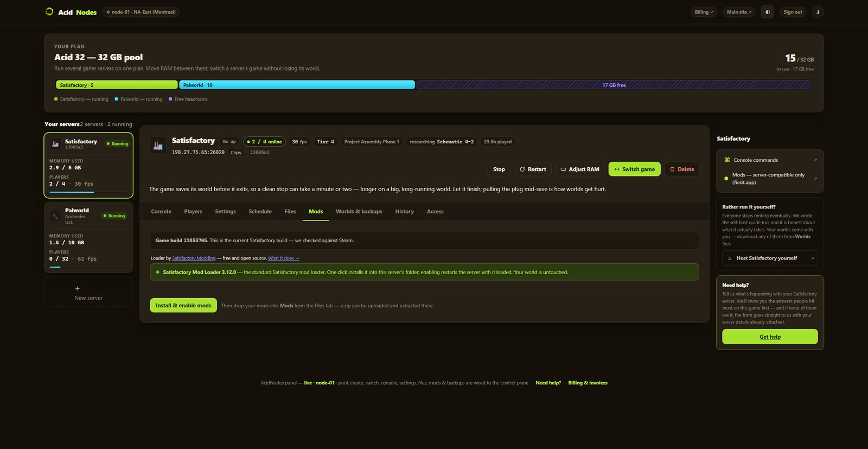Open the Billing link in header

[x=704, y=12]
